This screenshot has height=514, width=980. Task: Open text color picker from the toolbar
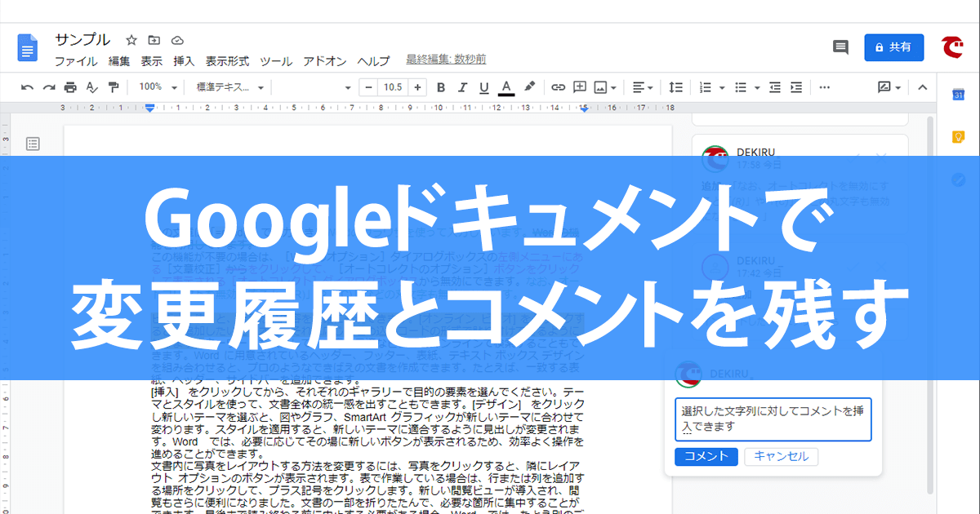point(507,87)
